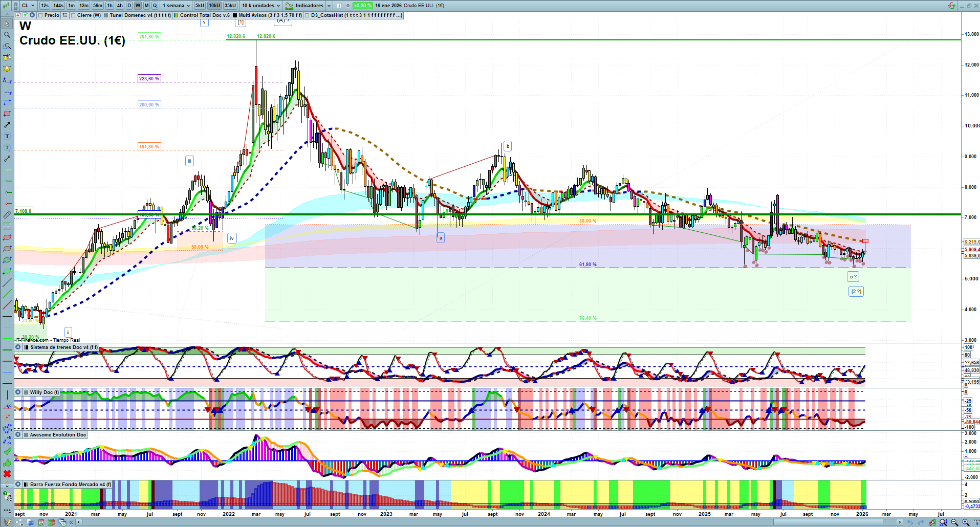Select the ruler measuring tool
The height and width of the screenshot is (527, 980).
7,215
